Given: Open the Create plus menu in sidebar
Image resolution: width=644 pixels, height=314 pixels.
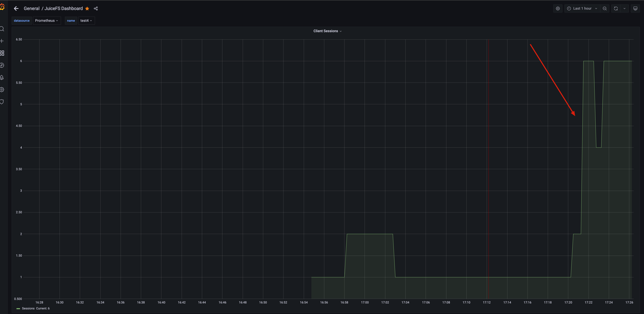Looking at the screenshot, I should click(x=2, y=41).
